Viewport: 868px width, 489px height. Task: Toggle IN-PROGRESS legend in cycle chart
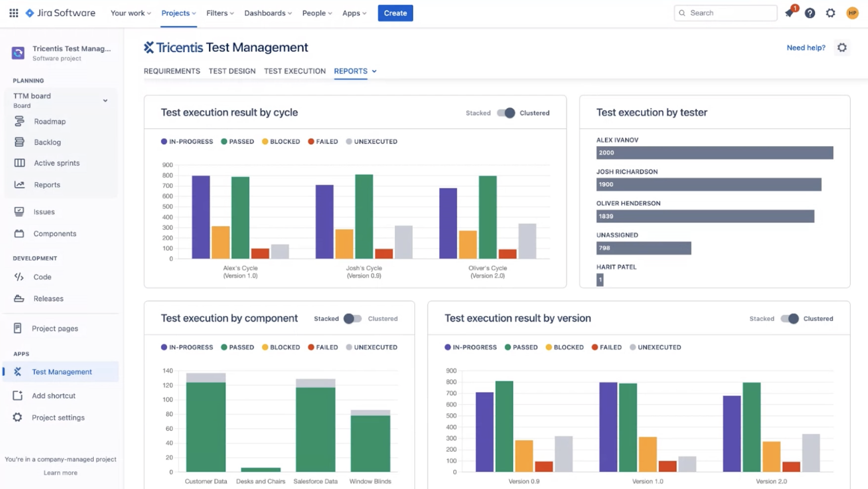[x=187, y=141]
